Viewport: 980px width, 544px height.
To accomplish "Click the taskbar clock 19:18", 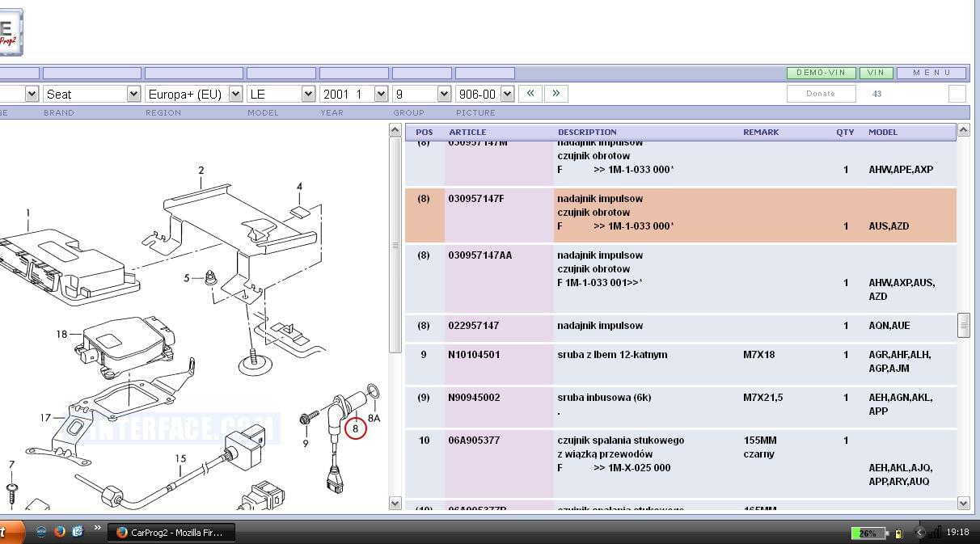I will point(957,533).
